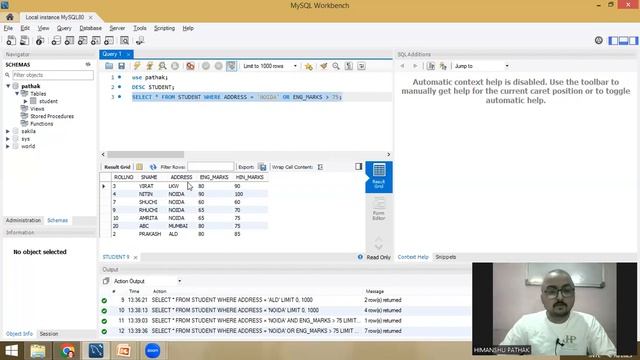Expand the sakila schema
Viewport: 640px width, 360px height.
click(x=8, y=131)
